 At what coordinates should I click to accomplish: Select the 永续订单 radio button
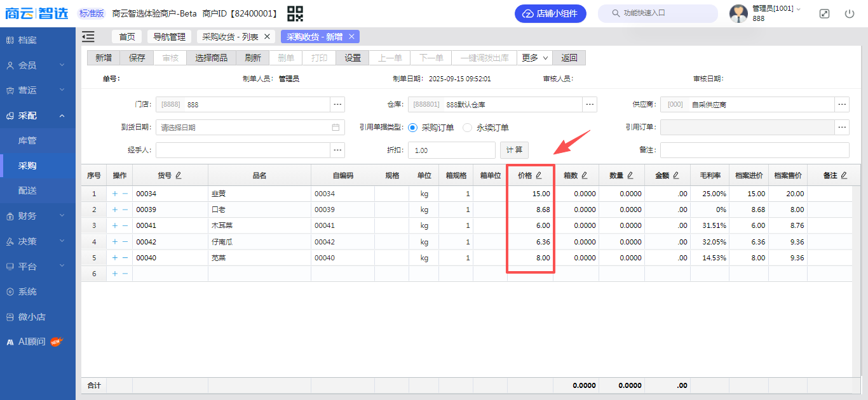tap(468, 127)
